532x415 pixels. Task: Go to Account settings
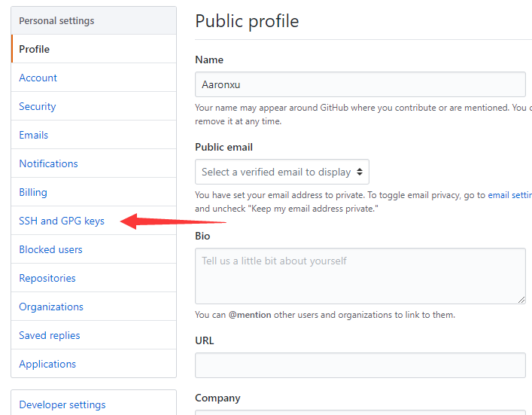[x=38, y=78]
